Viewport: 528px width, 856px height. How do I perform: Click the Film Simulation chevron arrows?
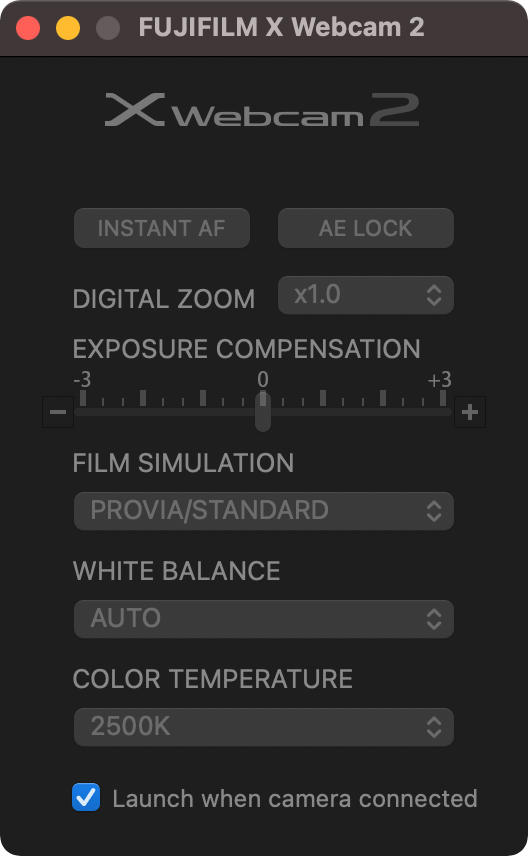click(434, 511)
